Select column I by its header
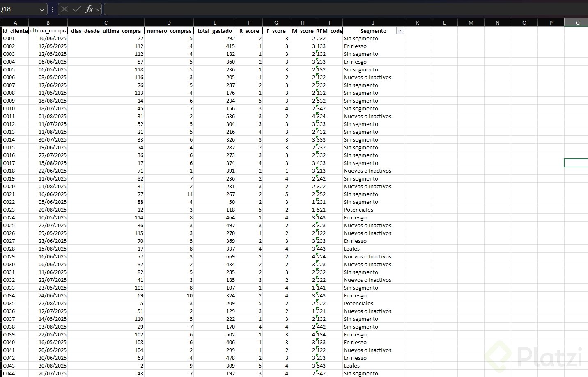 coord(329,23)
